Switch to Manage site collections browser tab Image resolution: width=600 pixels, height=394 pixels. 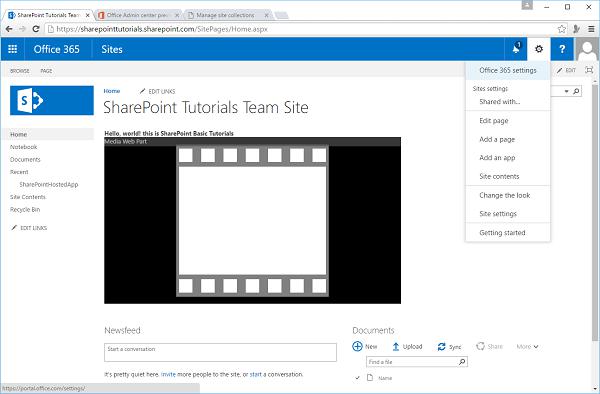(226, 15)
